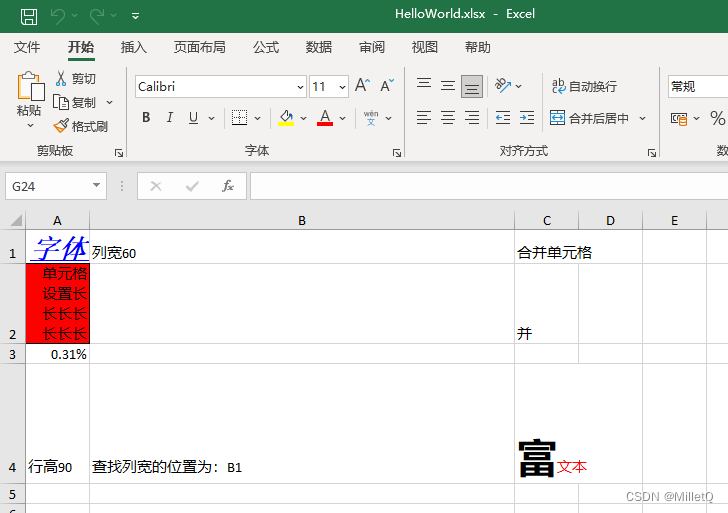Switch to the 审阅 ribbon tab
Screen dimensions: 728x513
coord(372,47)
